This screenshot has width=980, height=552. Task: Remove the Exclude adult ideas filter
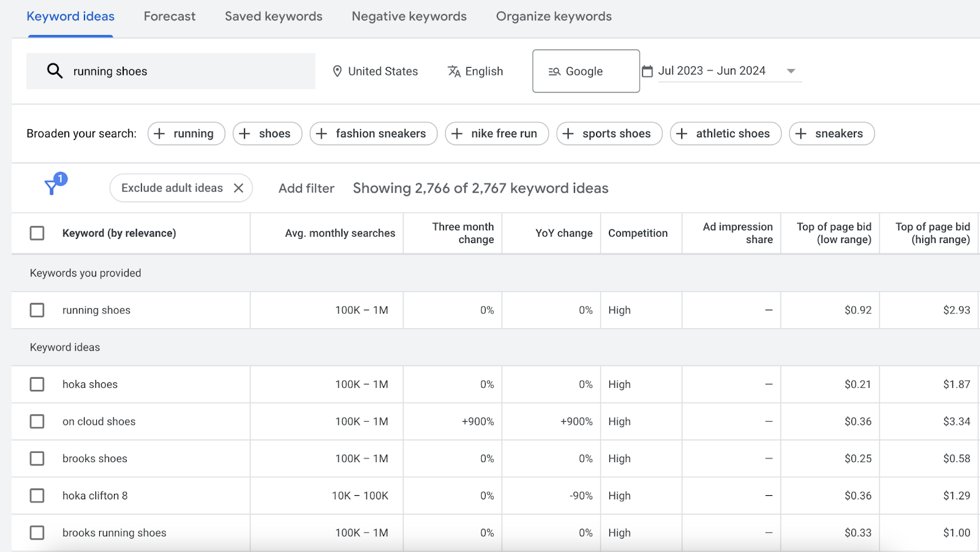pos(239,188)
